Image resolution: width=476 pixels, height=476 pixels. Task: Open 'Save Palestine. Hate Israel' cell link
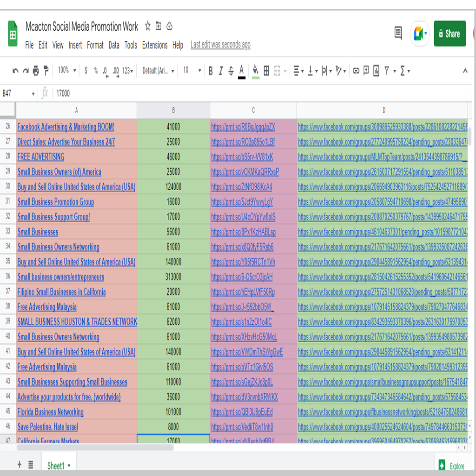(x=48, y=427)
